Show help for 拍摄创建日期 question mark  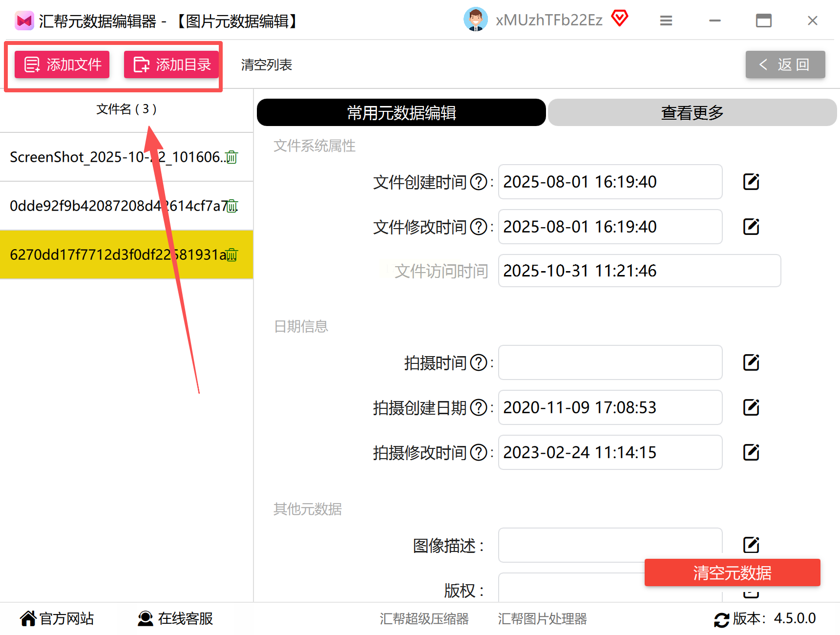point(479,408)
